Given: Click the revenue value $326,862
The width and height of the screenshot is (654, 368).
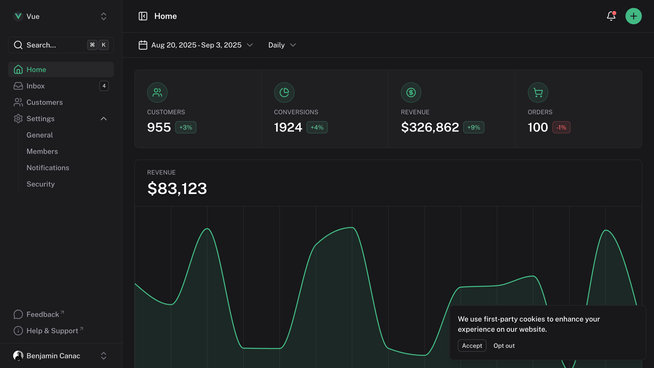Looking at the screenshot, I should [x=430, y=127].
